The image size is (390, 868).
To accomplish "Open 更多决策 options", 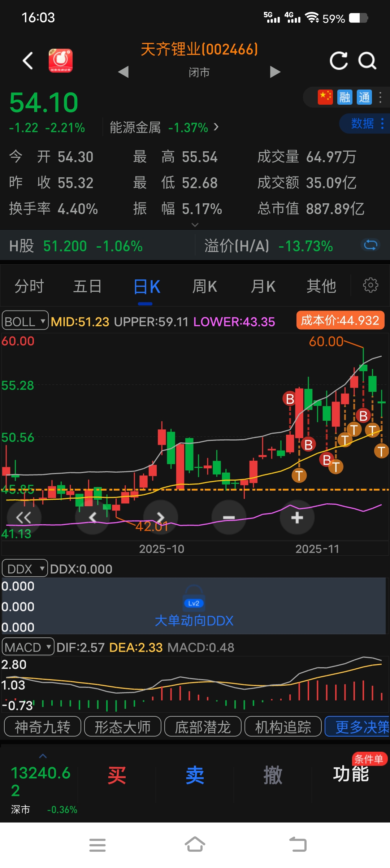I will point(357,727).
